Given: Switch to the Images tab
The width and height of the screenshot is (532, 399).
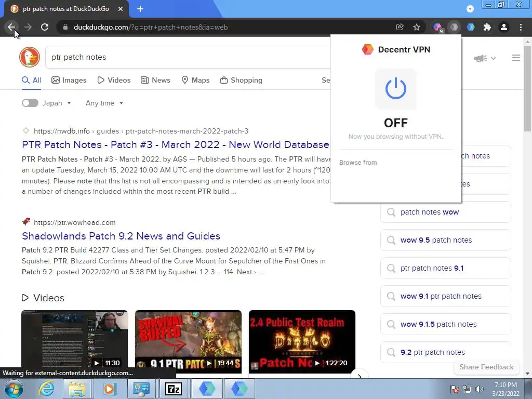Looking at the screenshot, I should point(69,81).
